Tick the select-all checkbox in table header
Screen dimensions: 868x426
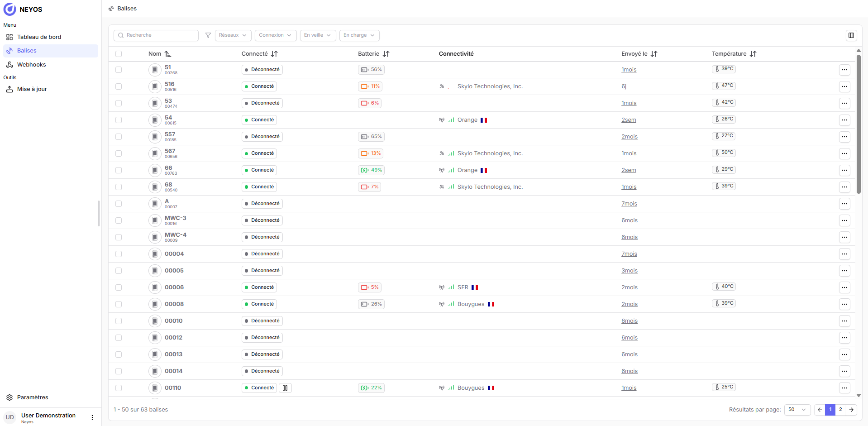point(119,54)
